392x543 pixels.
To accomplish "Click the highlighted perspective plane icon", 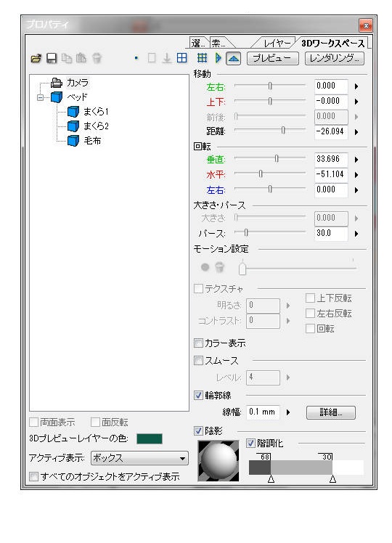I will (234, 58).
